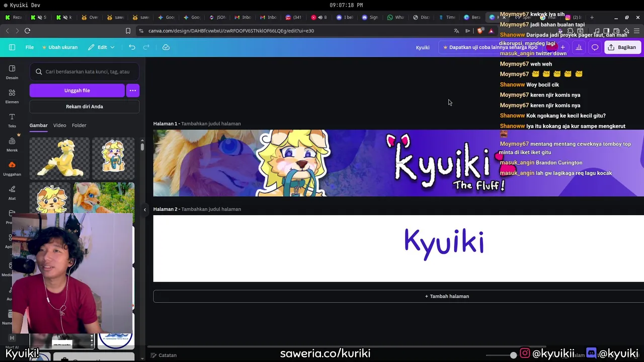Image resolution: width=644 pixels, height=362 pixels.
Task: Select the fursuit photo in garden thumbnail
Action: click(104, 198)
